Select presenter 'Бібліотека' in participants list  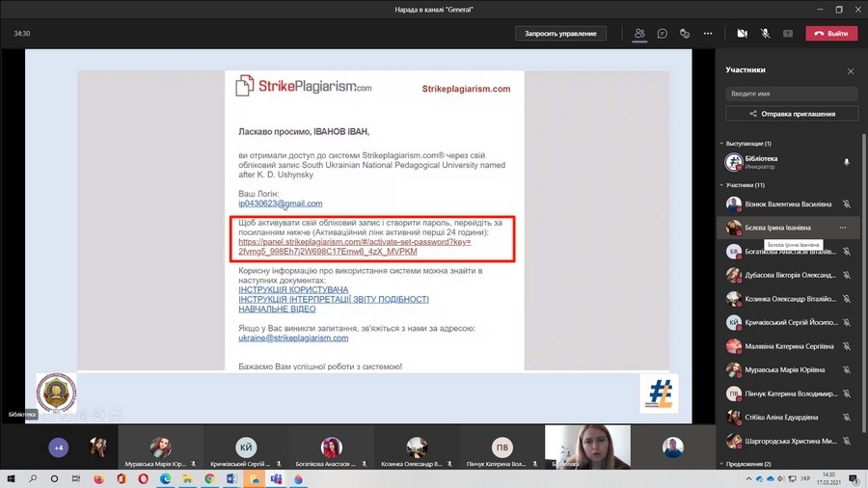(788, 162)
